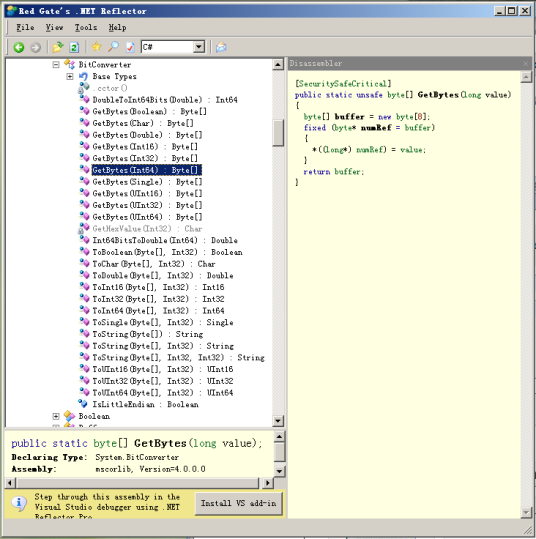Viewport: 536px width, 539px height.
Task: Open an assembly with the folder icon
Action: [x=58, y=47]
